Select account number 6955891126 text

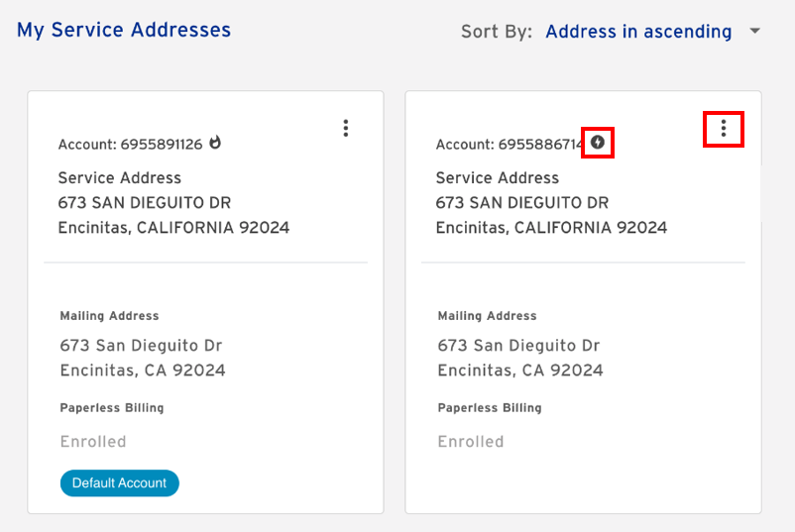[162, 145]
